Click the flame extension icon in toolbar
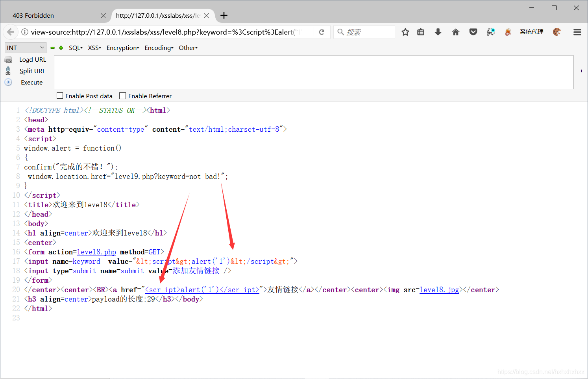588x379 pixels. [x=508, y=32]
